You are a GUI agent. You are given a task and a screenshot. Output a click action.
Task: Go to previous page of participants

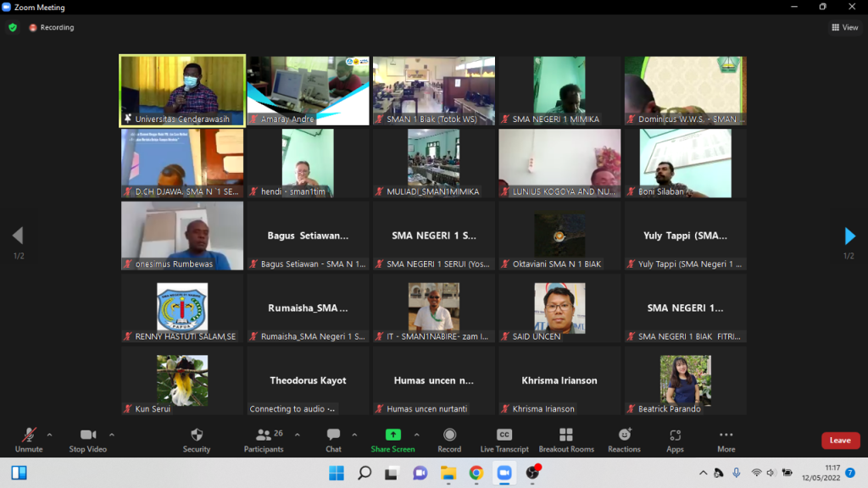tap(19, 236)
